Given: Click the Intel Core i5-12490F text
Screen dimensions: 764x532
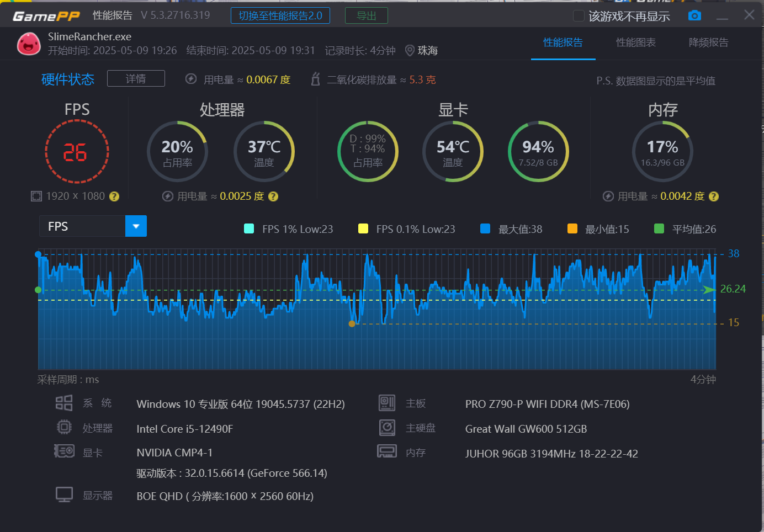Looking at the screenshot, I should (185, 429).
